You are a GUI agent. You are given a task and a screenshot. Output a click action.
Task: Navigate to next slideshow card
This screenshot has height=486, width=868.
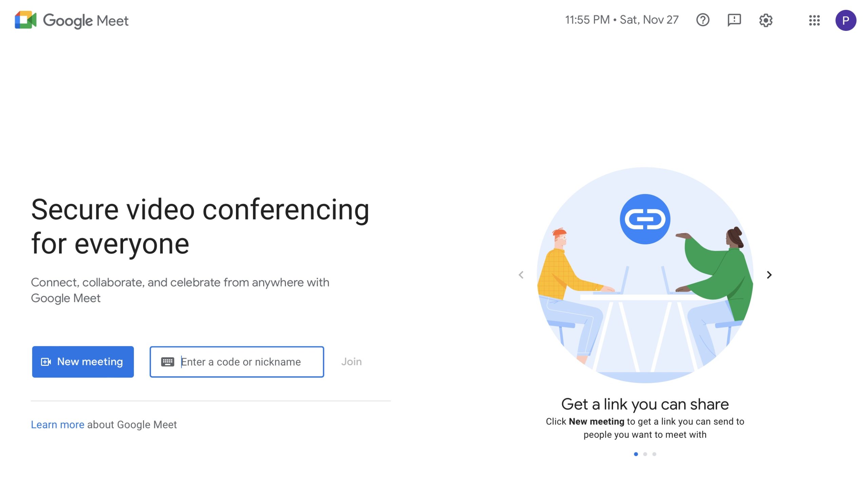click(770, 275)
